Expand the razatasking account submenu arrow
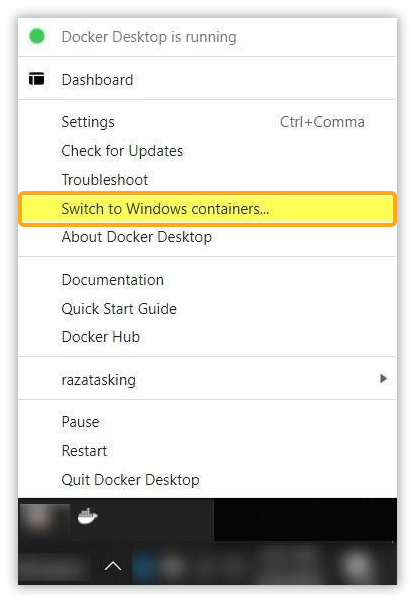The height and width of the screenshot is (602, 414). click(383, 379)
